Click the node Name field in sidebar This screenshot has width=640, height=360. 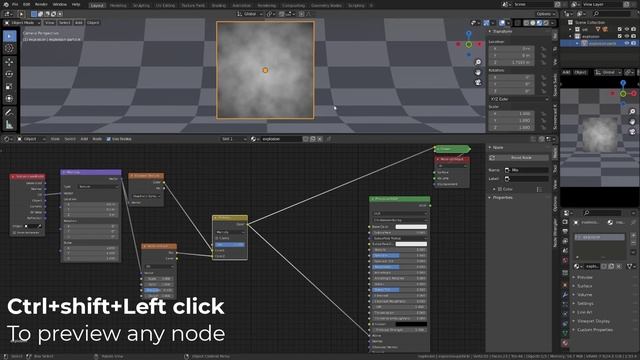coord(526,170)
